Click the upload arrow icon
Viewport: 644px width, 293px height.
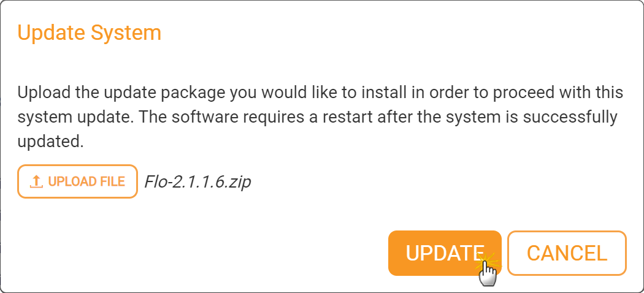click(x=36, y=181)
